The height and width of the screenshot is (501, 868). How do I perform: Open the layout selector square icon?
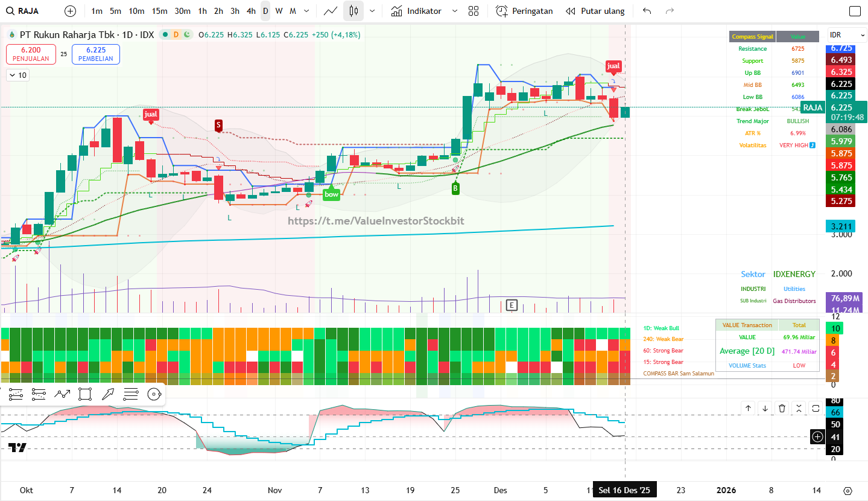[x=855, y=11]
